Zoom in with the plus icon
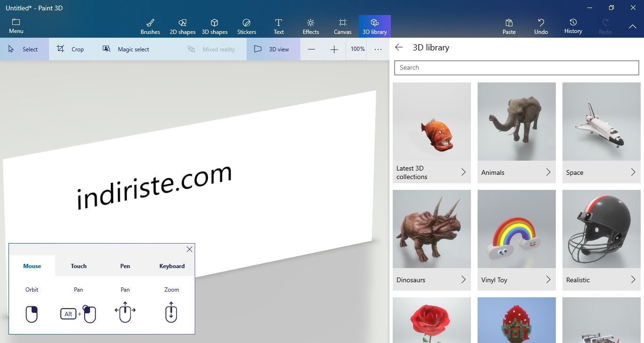Image resolution: width=644 pixels, height=343 pixels. (x=334, y=49)
